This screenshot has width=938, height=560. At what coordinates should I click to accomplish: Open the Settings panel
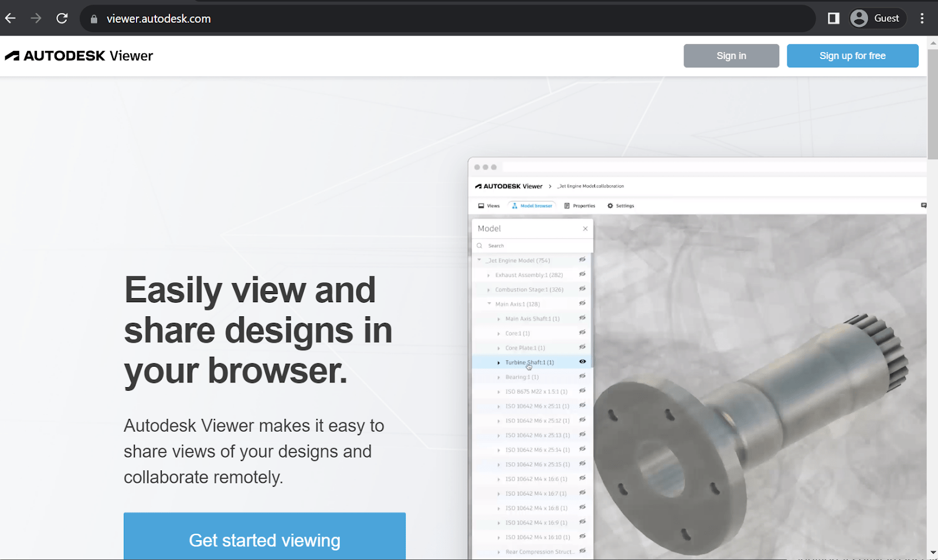pyautogui.click(x=620, y=205)
